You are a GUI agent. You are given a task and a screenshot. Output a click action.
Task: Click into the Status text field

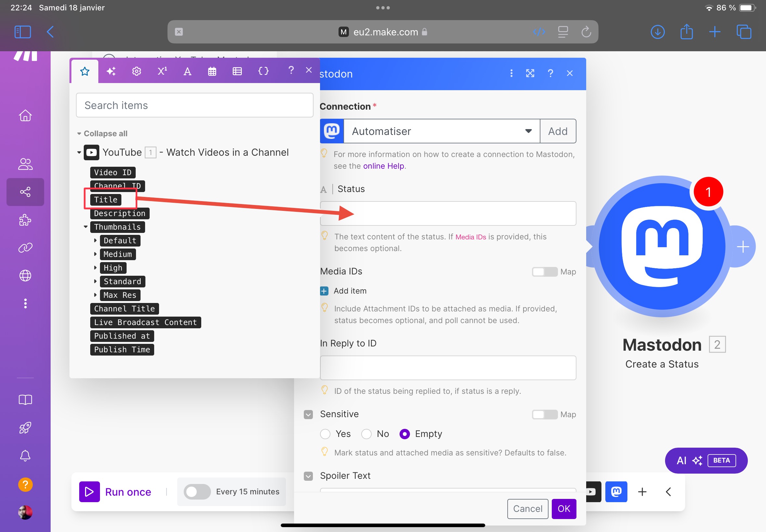coord(448,213)
